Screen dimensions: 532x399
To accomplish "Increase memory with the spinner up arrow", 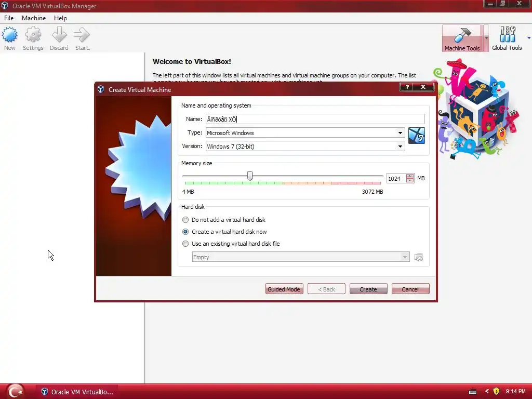I will [x=410, y=176].
